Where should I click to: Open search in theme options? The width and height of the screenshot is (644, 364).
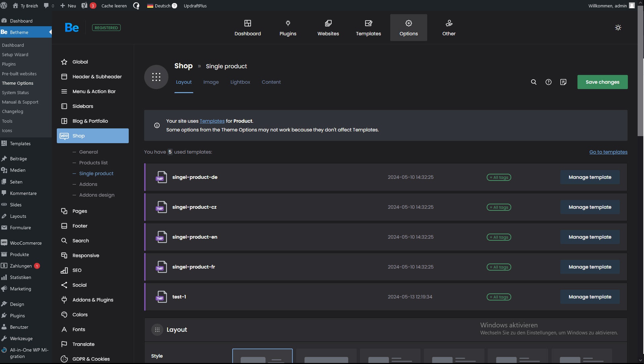[533, 82]
